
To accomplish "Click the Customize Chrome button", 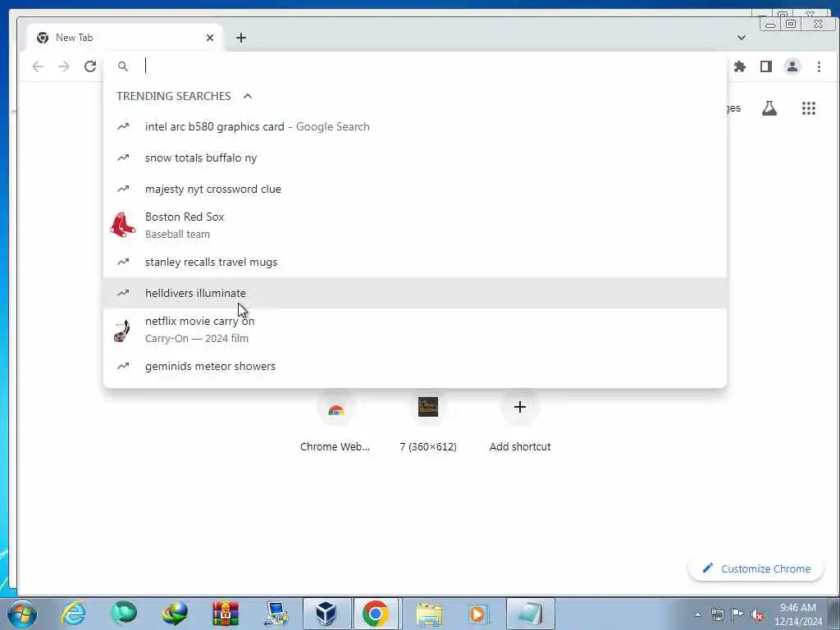I will pyautogui.click(x=756, y=569).
